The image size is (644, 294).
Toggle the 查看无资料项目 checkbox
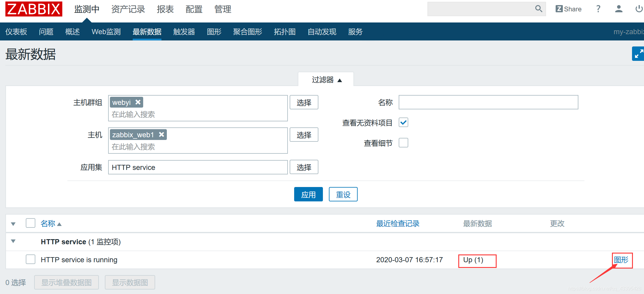(403, 122)
